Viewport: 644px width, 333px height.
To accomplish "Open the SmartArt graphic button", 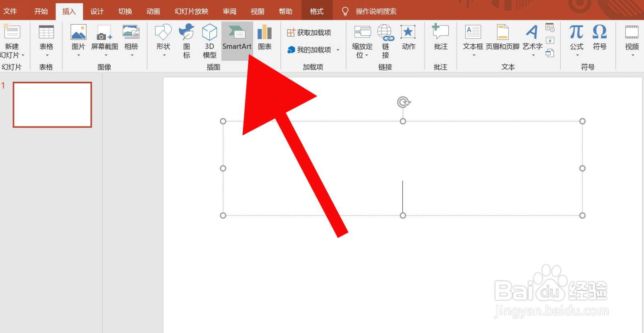I will pyautogui.click(x=237, y=41).
